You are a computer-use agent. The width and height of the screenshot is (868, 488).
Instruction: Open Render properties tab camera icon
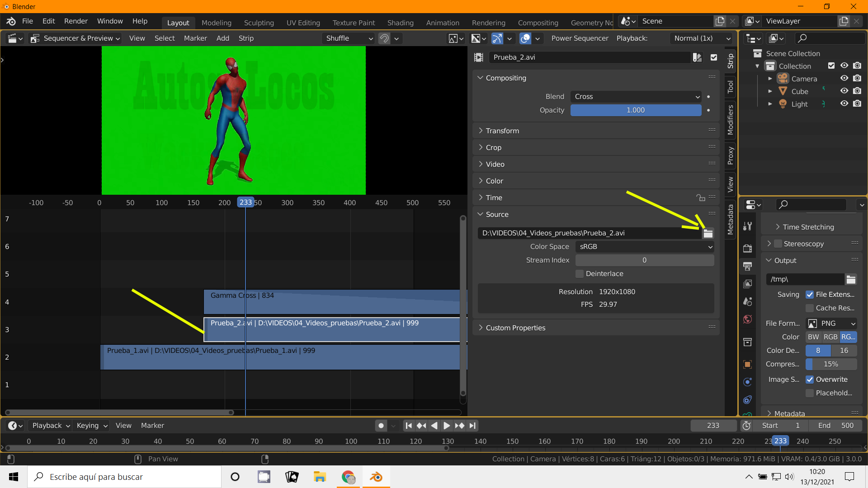coord(748,249)
